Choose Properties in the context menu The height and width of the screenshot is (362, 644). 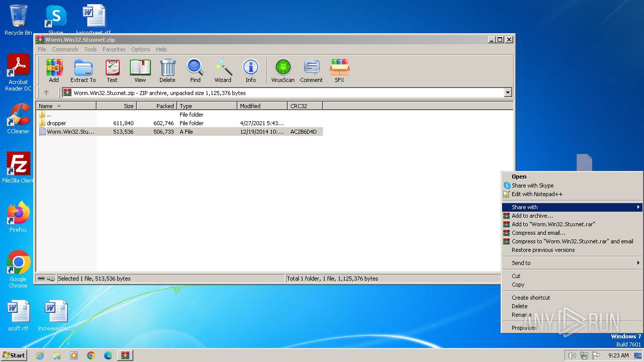(x=572, y=328)
